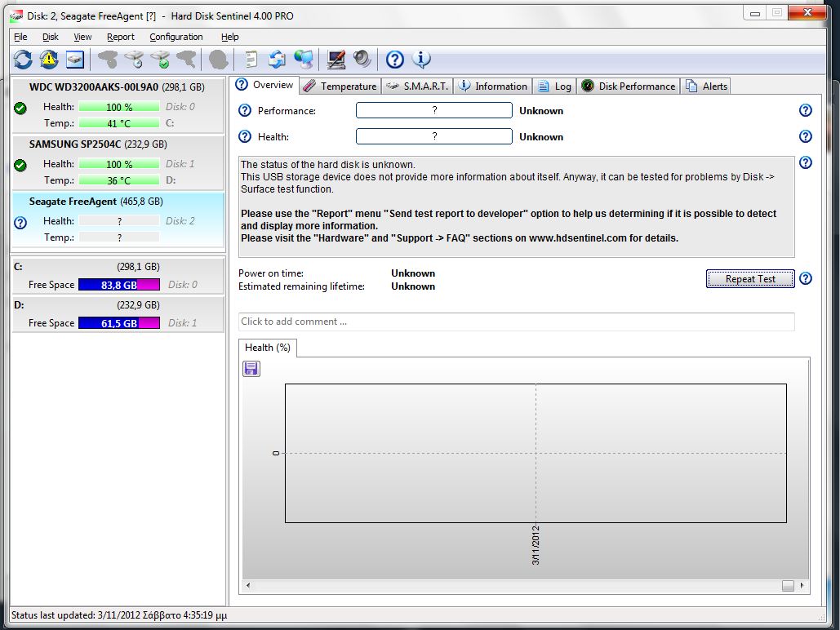Select the D: partition entry
The width and height of the screenshot is (840, 630).
click(118, 314)
